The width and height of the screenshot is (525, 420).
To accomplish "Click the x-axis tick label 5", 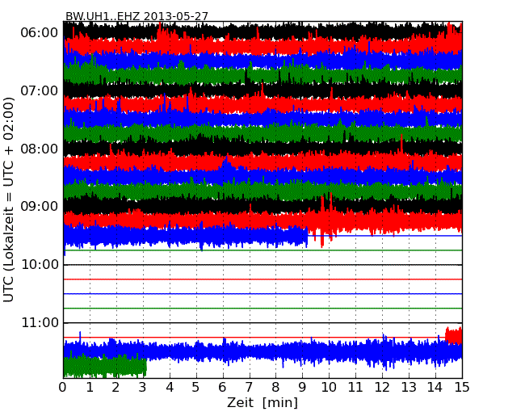I will (196, 387).
